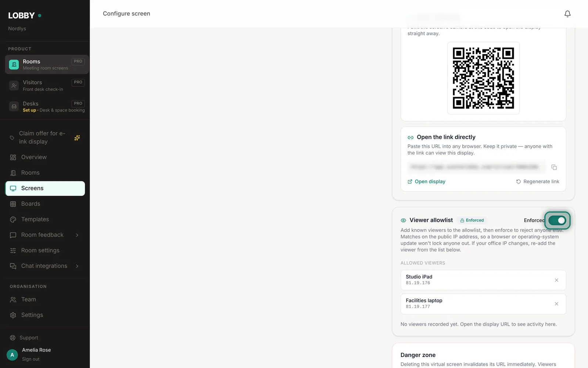Viewport: 588px width, 368px height.
Task: Click the Support lifebuoy icon
Action: 12,338
